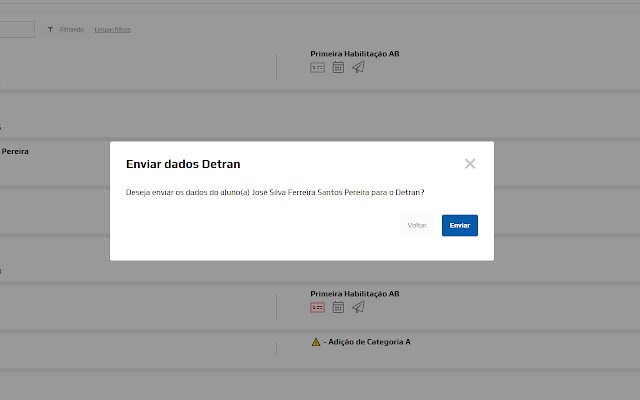Click the Filtrando label

[71, 29]
